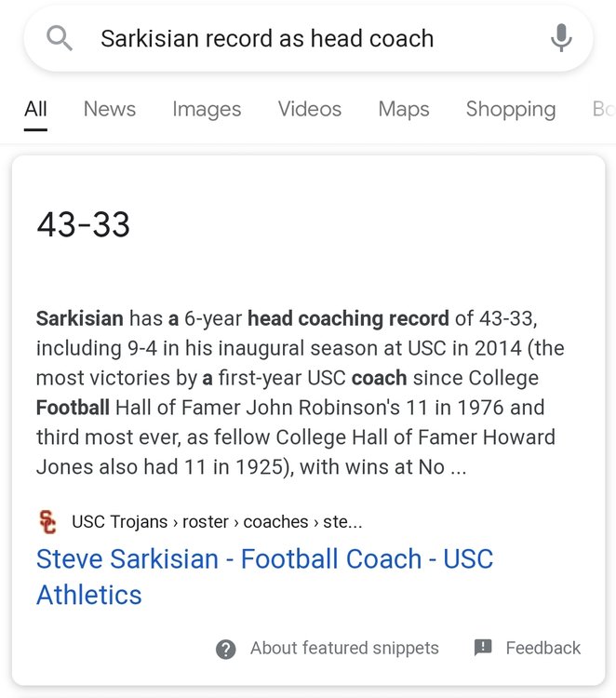The width and height of the screenshot is (616, 698).
Task: Open the 'About featured snippets' text link
Action: (344, 649)
